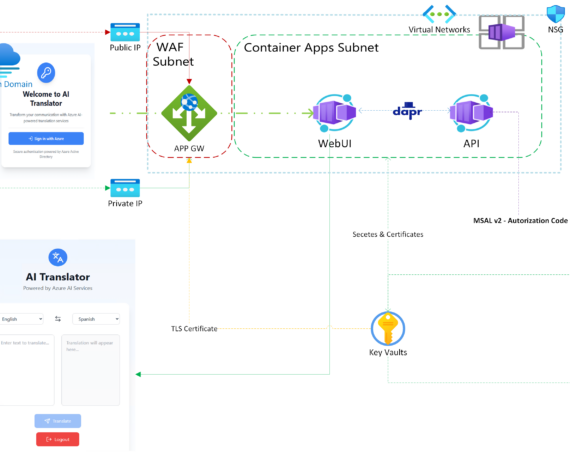Swap languages with the arrows icon
The height and width of the screenshot is (456, 570).
pyautogui.click(x=58, y=319)
